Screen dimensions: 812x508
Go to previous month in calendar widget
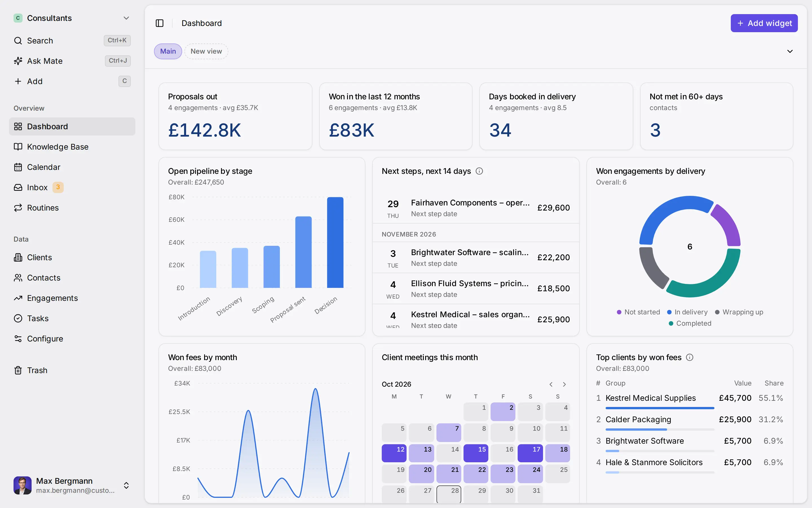click(551, 384)
